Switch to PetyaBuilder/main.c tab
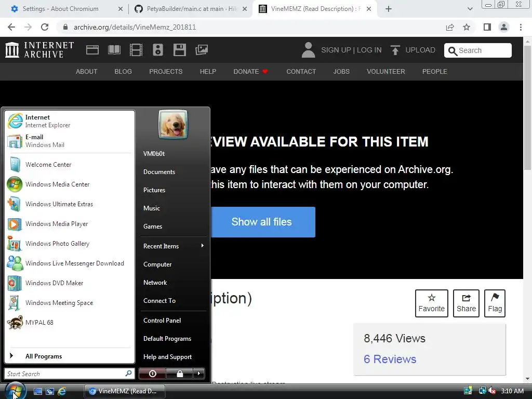The width and height of the screenshot is (532, 399). (191, 9)
